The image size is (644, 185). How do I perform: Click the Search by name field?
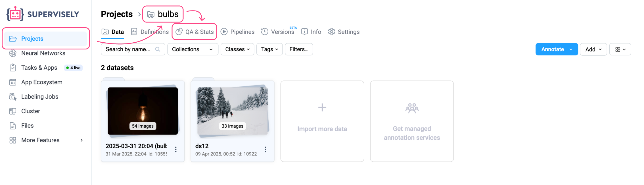click(129, 49)
